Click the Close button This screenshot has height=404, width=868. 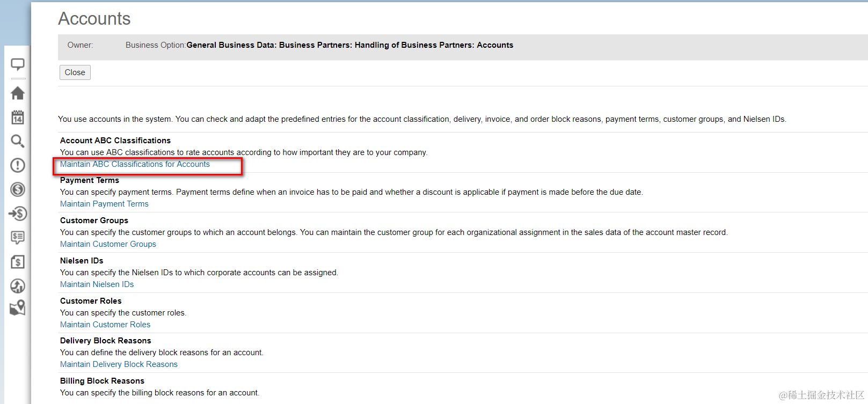(x=75, y=72)
